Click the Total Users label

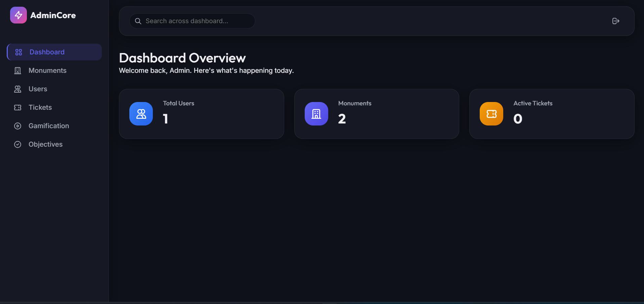tap(179, 103)
